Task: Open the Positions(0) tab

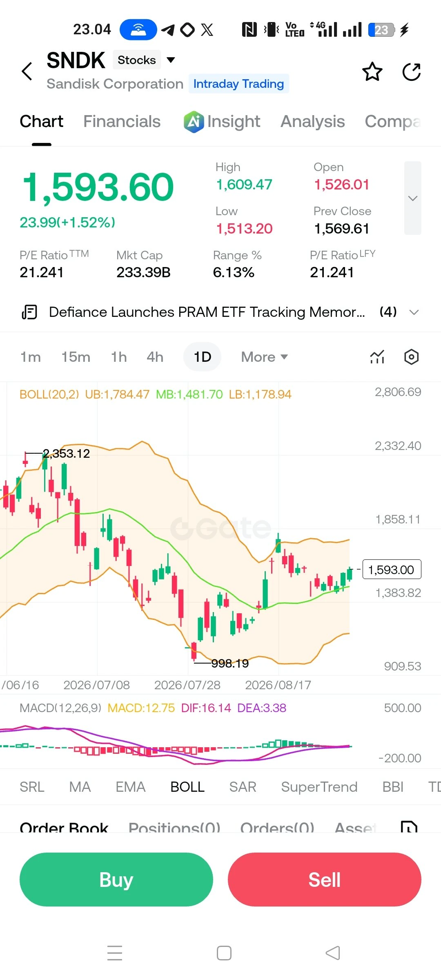Action: (x=174, y=827)
